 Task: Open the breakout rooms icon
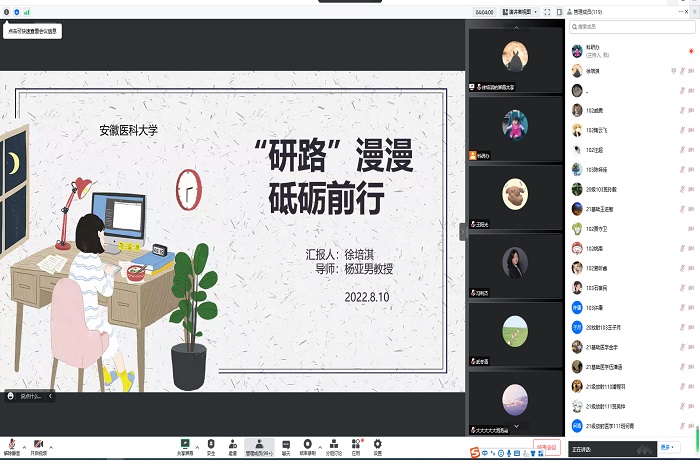pyautogui.click(x=333, y=443)
